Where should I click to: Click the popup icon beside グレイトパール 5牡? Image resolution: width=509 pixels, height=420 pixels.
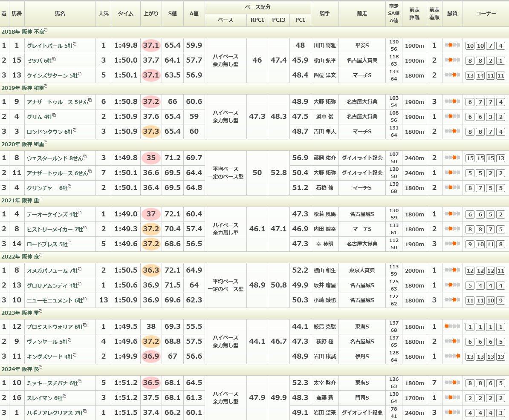tap(80, 44)
